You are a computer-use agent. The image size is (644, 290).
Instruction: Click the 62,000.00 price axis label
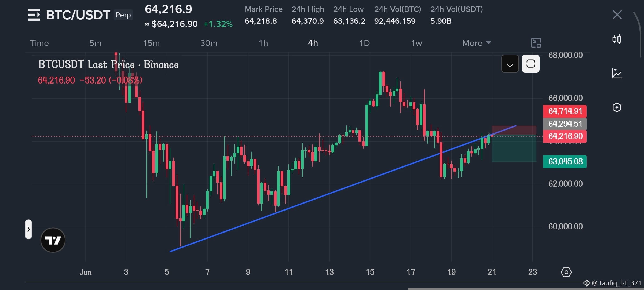coord(565,184)
